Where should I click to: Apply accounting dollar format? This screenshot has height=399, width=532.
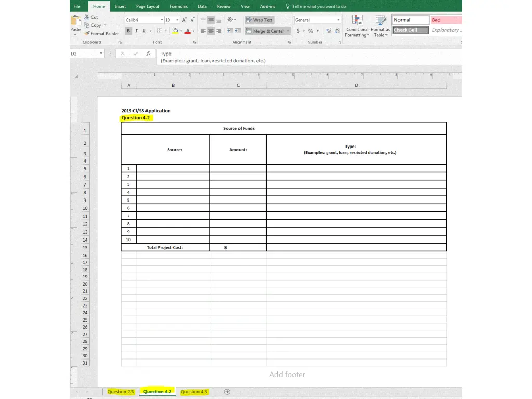[298, 31]
